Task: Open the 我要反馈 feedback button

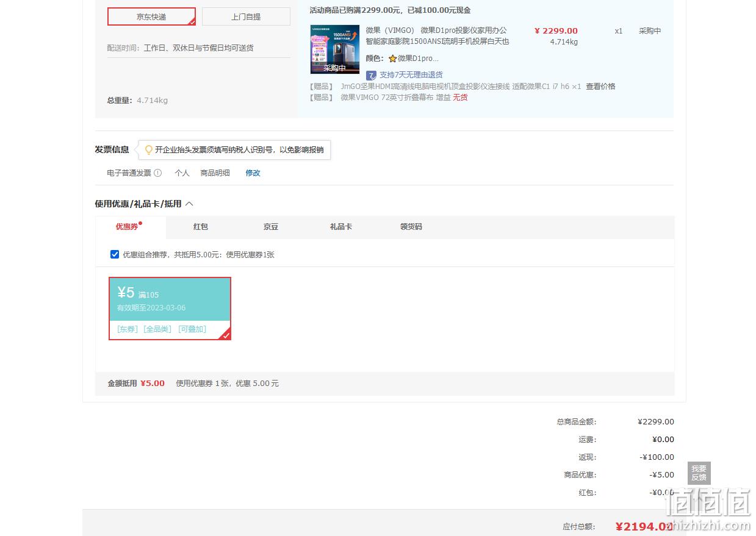Action: click(699, 473)
